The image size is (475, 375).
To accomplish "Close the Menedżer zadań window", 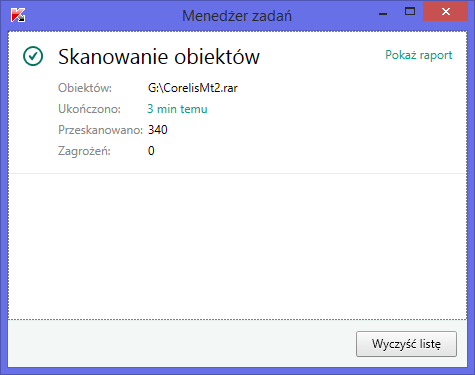I will tap(446, 12).
